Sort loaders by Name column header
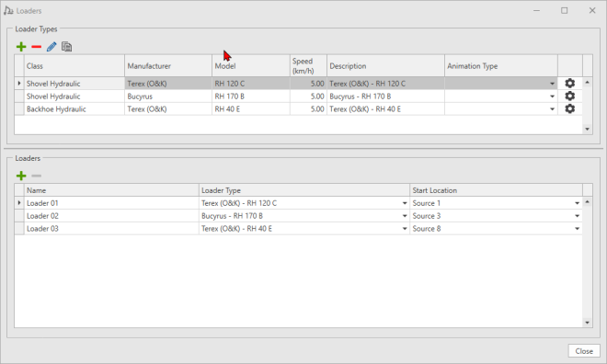This screenshot has width=607, height=364. tap(111, 190)
